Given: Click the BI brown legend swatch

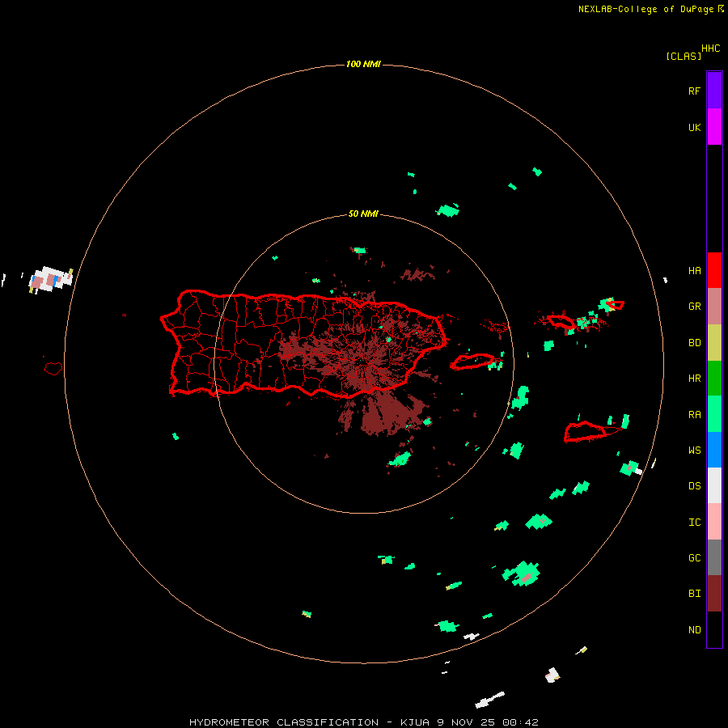Looking at the screenshot, I should (714, 594).
